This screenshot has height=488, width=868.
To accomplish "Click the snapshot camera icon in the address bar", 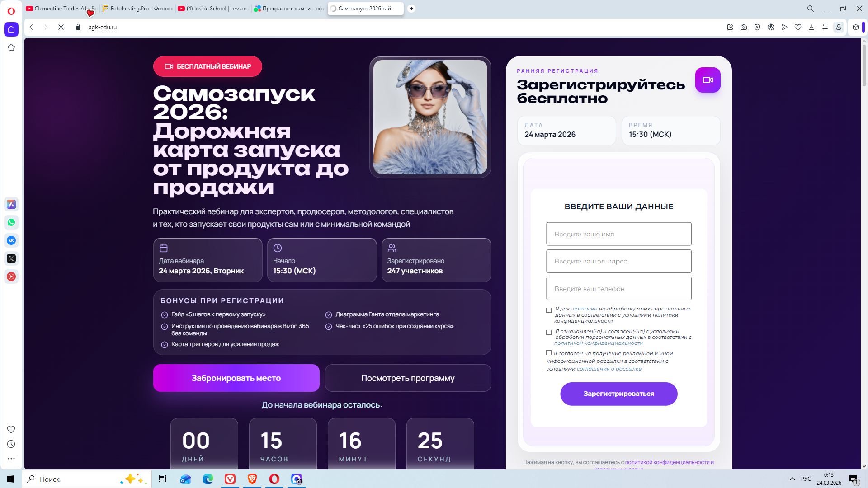I will 744,27.
